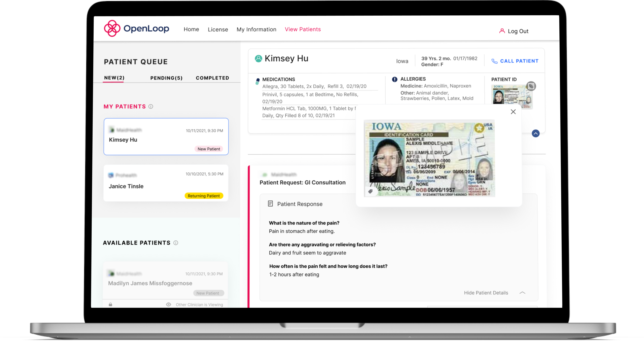Image resolution: width=644 pixels, height=345 pixels.
Task: Click the OpenLoop logo
Action: click(x=137, y=28)
